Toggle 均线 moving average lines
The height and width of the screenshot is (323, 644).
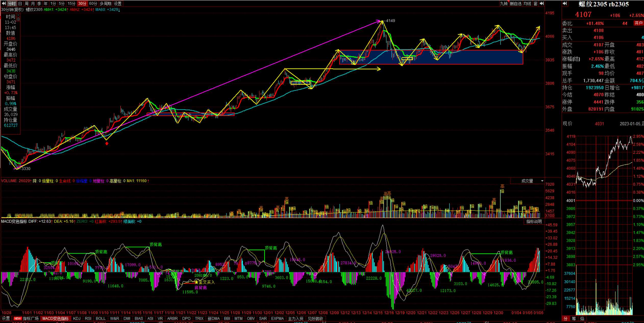(527, 4)
